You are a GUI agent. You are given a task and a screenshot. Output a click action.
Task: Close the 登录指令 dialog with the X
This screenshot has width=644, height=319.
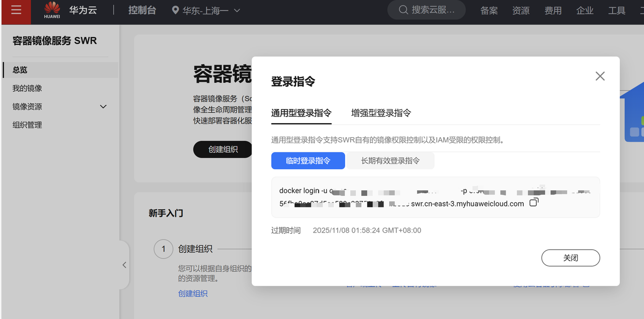(600, 76)
